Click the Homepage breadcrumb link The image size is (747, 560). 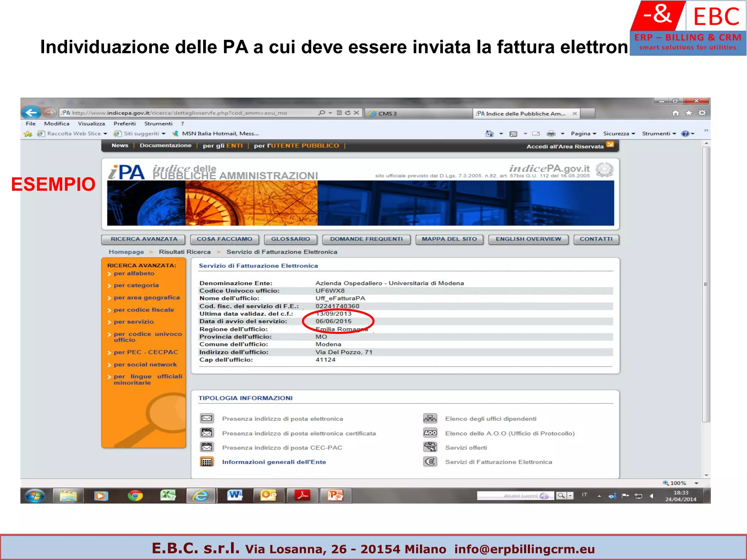(x=126, y=252)
